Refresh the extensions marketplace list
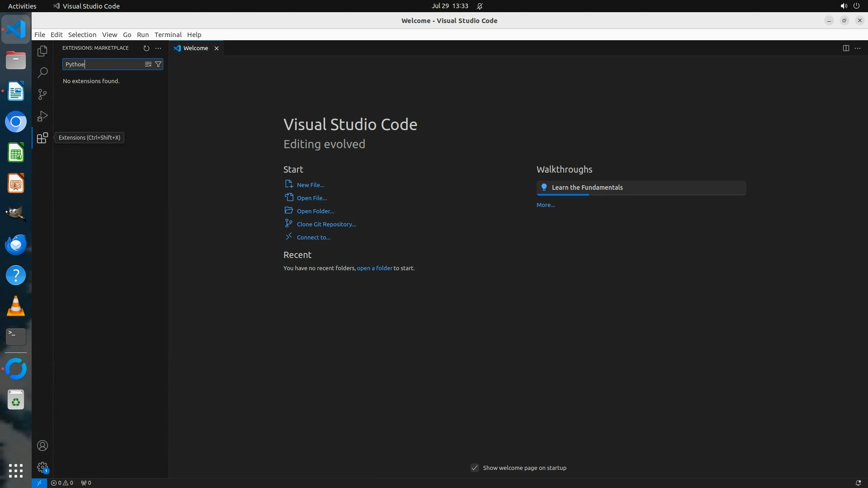868x488 pixels. tap(146, 48)
